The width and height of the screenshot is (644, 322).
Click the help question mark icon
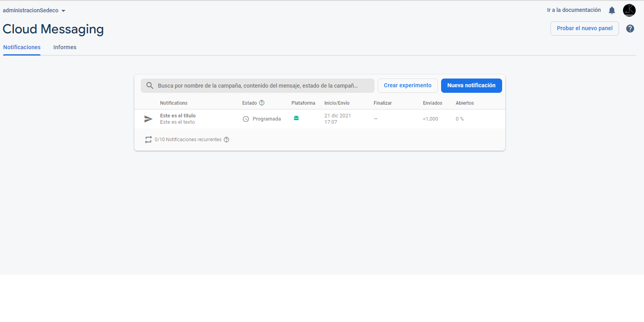630,29
